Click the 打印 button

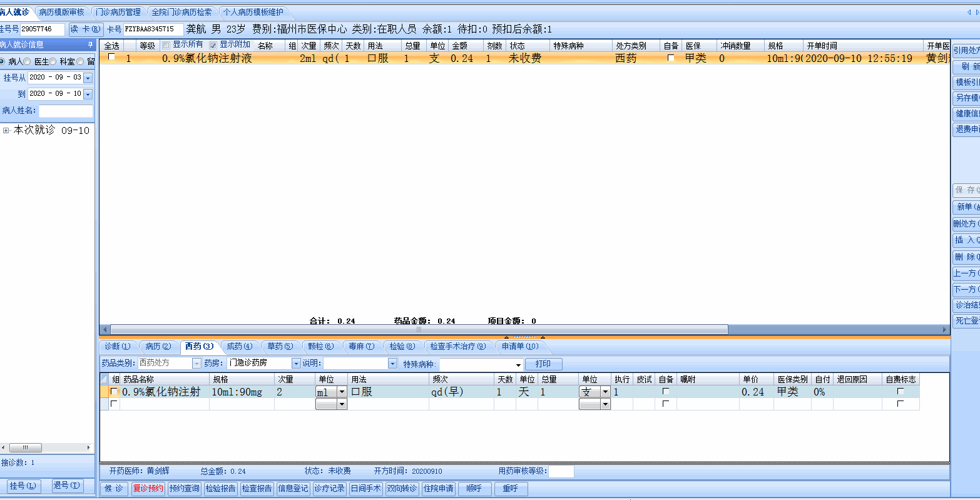click(x=544, y=364)
